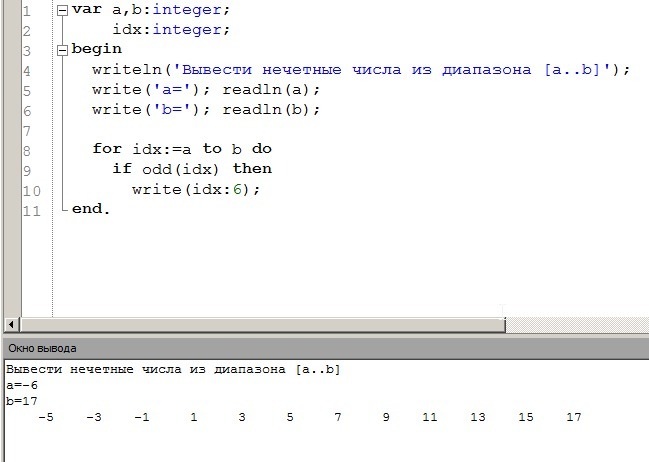Viewport: 649px width, 462px height.
Task: Click line number 8 in the gutter
Action: [x=26, y=149]
